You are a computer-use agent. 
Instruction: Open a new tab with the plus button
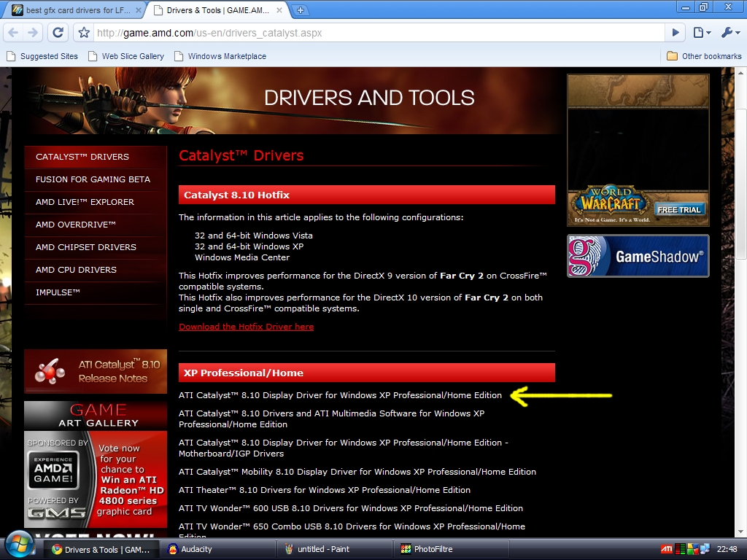301,10
